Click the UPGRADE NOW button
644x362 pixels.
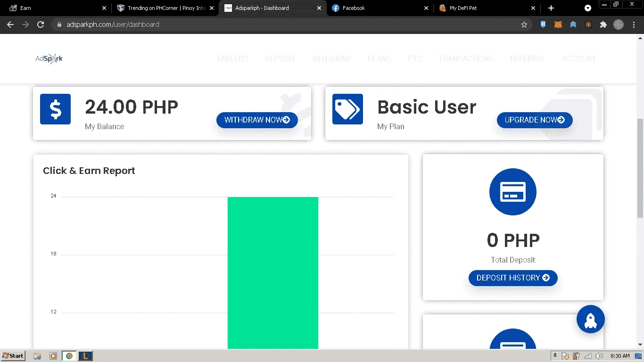click(x=535, y=120)
